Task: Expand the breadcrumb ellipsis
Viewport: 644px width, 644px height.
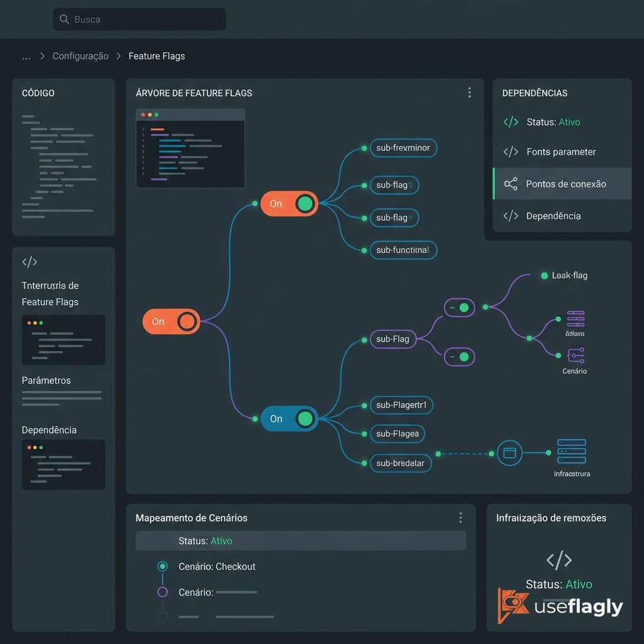Action: point(26,57)
